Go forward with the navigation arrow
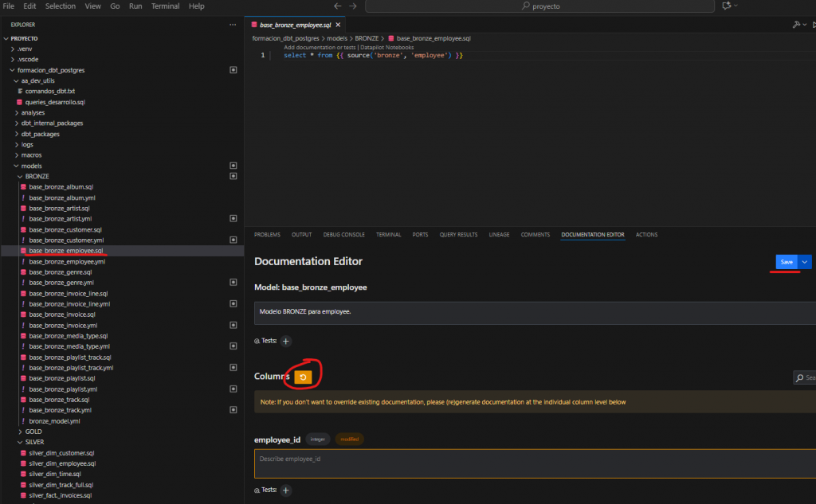This screenshot has width=816, height=504. point(353,6)
